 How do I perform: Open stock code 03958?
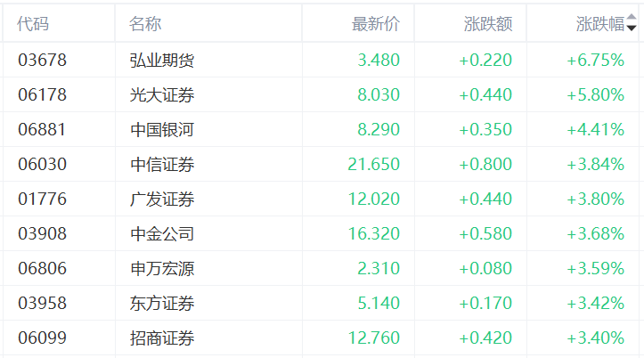click(42, 304)
